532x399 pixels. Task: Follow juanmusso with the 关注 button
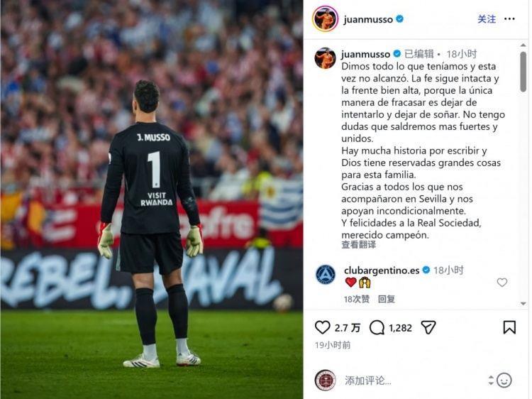click(487, 19)
